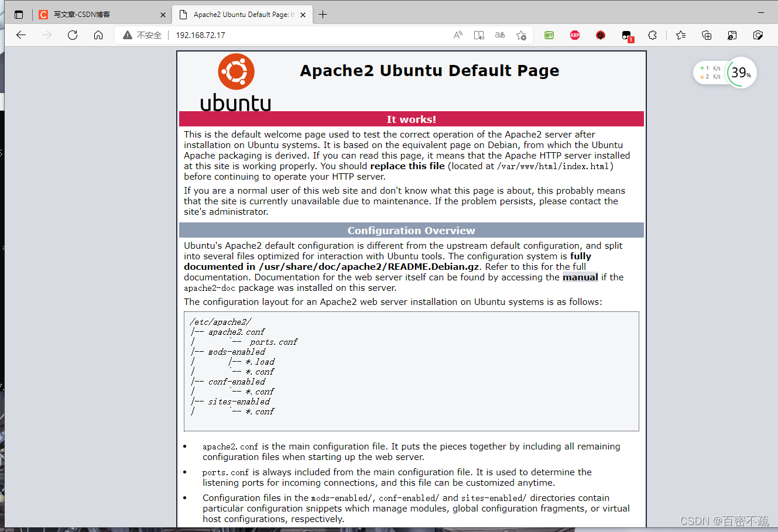This screenshot has height=532, width=778.
Task: Open the Immersive Reader view
Action: 479,35
